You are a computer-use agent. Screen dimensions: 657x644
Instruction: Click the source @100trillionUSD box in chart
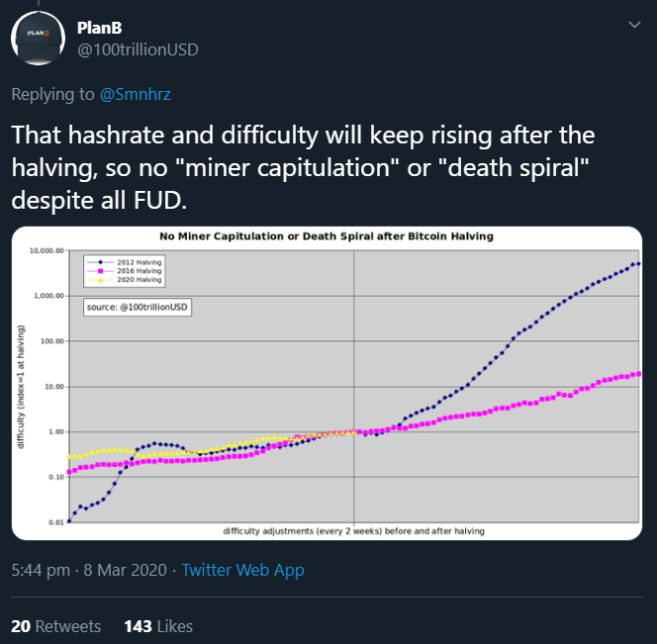tap(138, 308)
